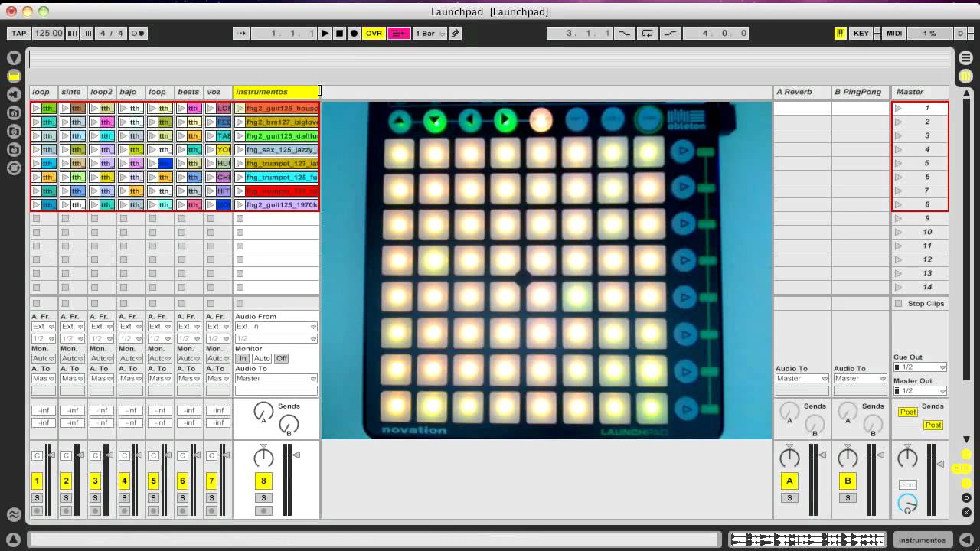The height and width of the screenshot is (551, 980).
Task: Click the global Record button
Action: [x=354, y=33]
